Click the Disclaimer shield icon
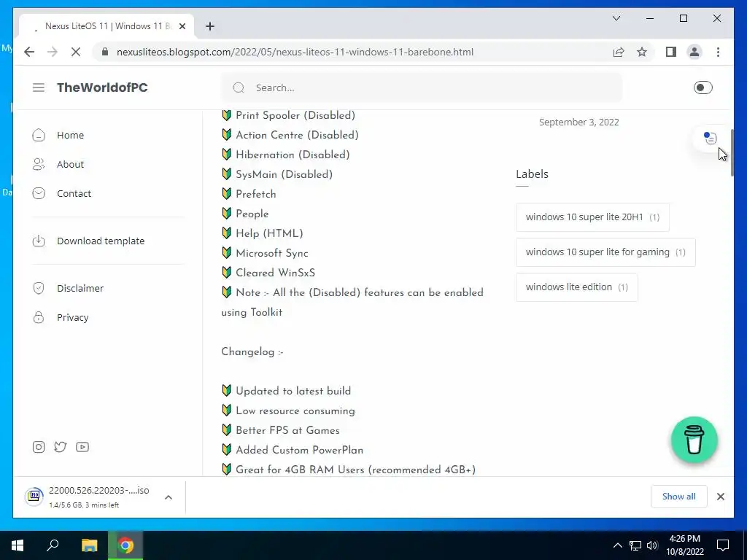This screenshot has height=560, width=747. pos(39,288)
